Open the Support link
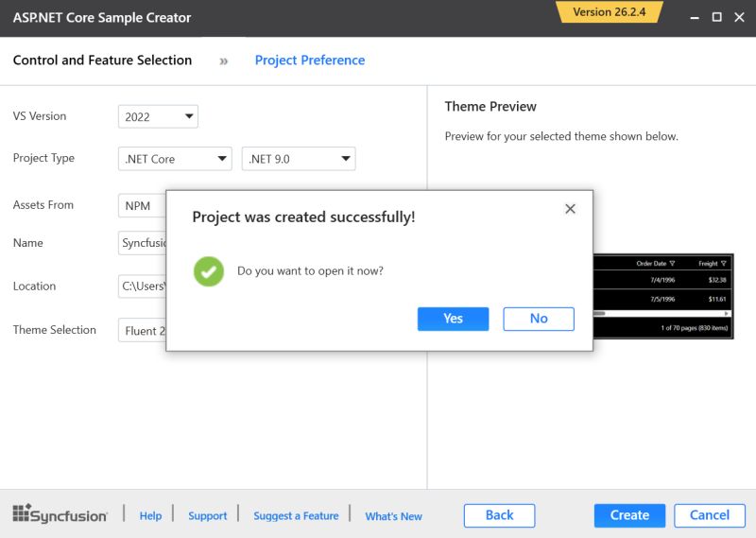The height and width of the screenshot is (538, 756). click(207, 516)
